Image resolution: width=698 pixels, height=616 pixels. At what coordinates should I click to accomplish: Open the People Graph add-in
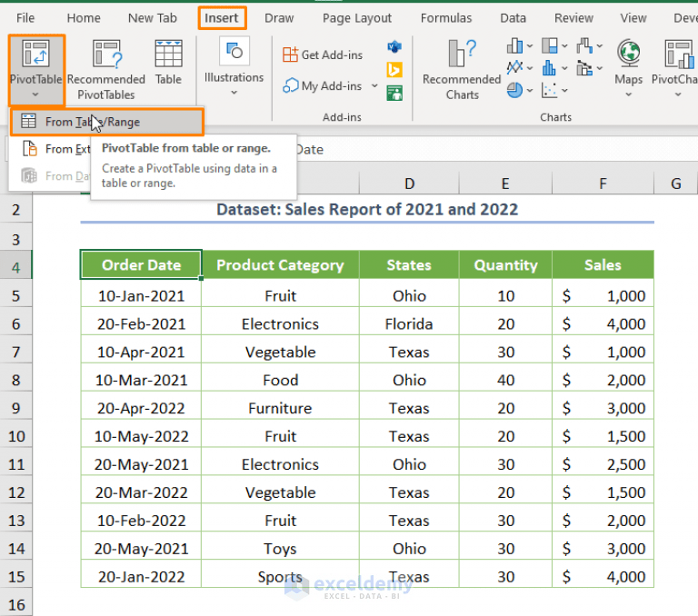coord(394,93)
